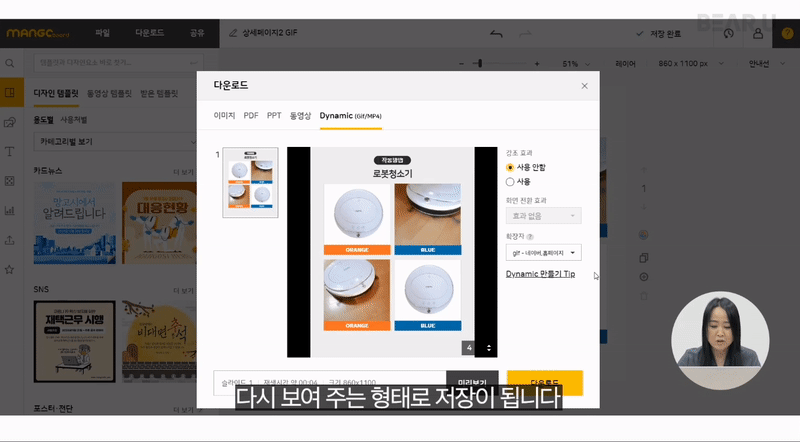The width and height of the screenshot is (800, 442).
Task: Open the history clock icon
Action: pyautogui.click(x=729, y=33)
